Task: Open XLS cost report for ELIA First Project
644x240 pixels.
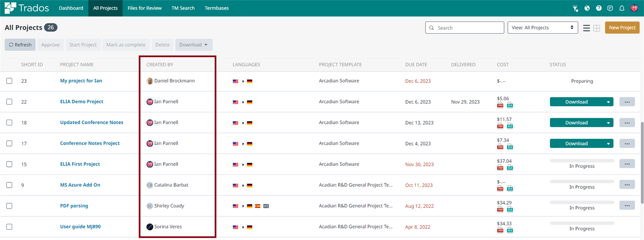Action: (x=510, y=167)
